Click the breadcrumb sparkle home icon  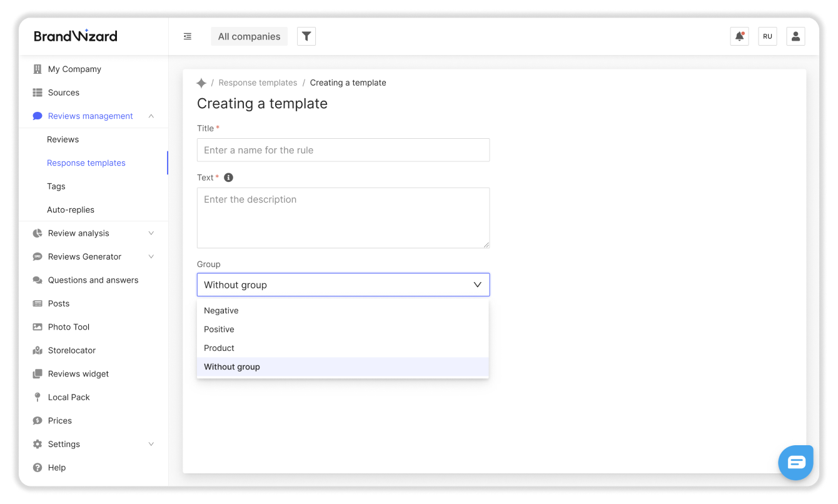[201, 83]
